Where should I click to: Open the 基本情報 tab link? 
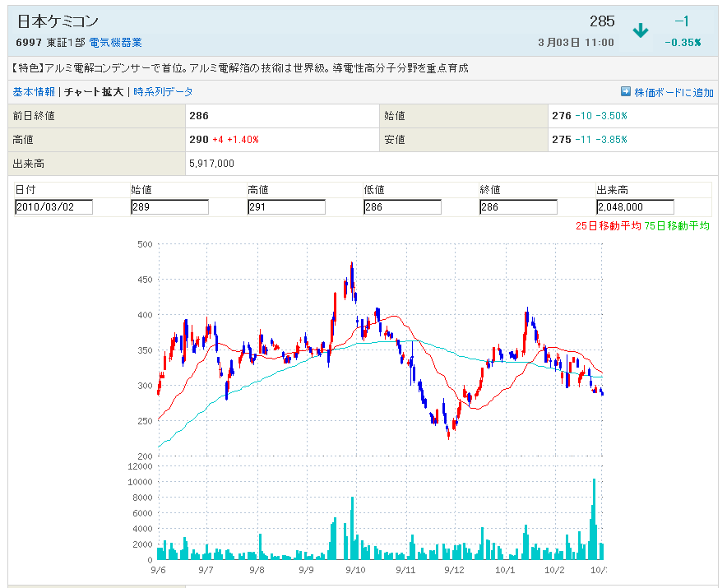click(x=34, y=92)
